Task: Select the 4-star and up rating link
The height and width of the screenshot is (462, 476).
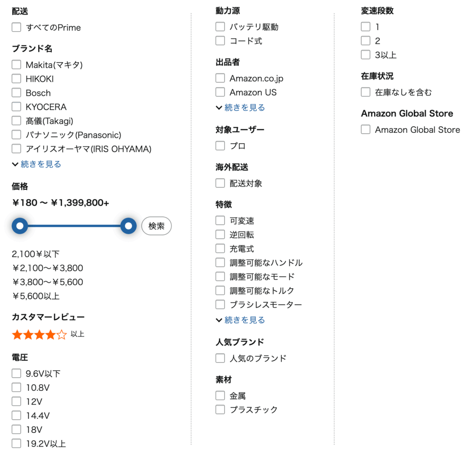Action: 44,334
